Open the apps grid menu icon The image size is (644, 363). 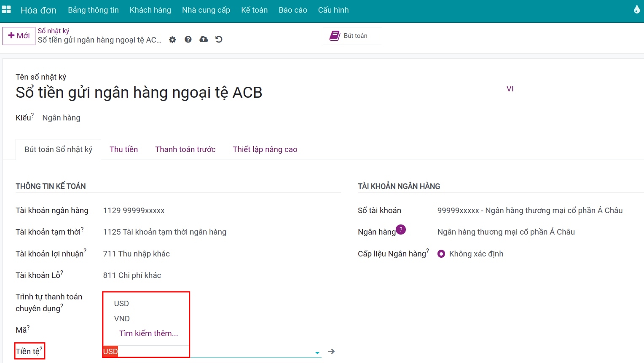[6, 9]
